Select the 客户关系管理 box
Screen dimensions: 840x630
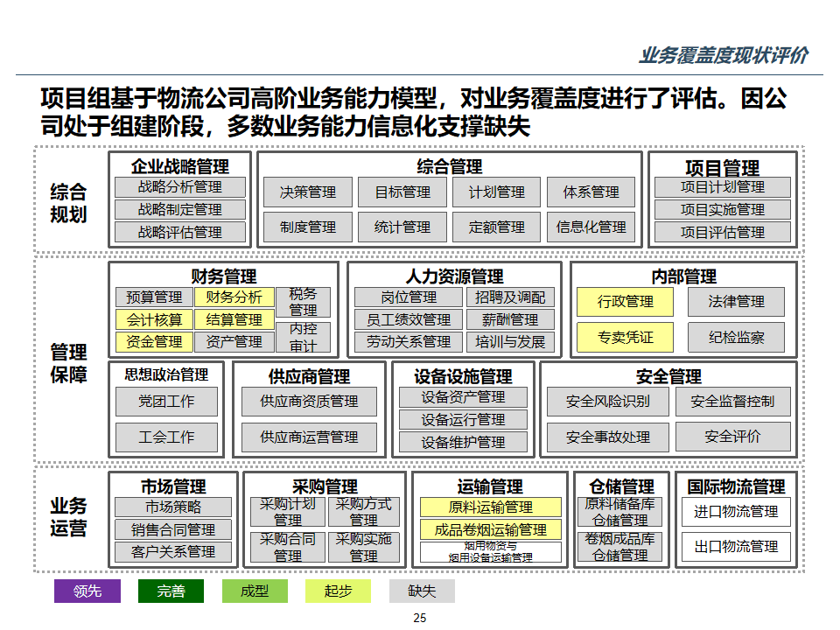point(173,552)
